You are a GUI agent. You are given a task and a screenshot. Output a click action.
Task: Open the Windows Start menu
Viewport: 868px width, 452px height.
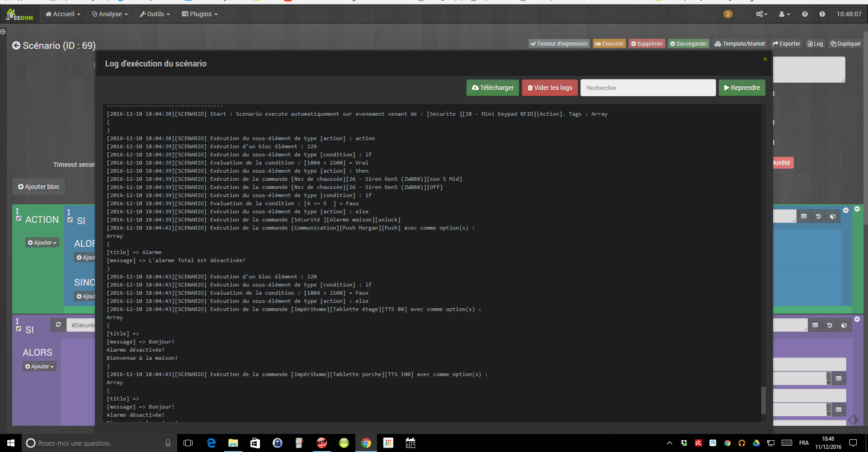[11, 443]
